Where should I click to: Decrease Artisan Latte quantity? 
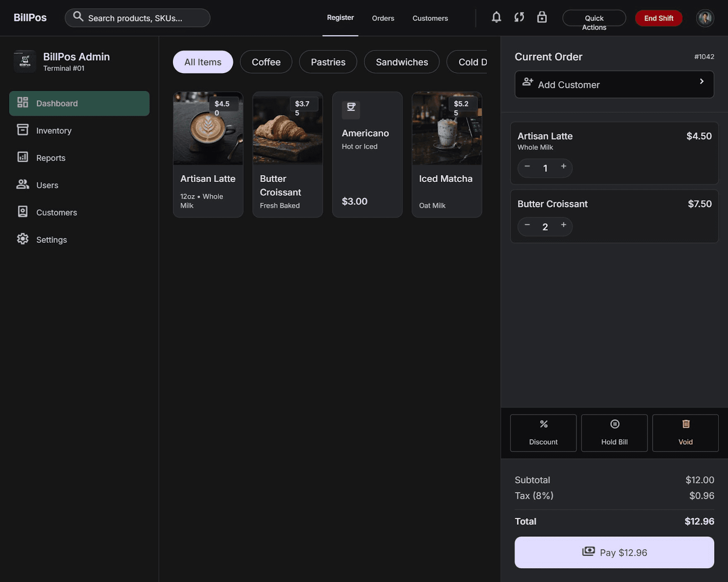pyautogui.click(x=527, y=166)
